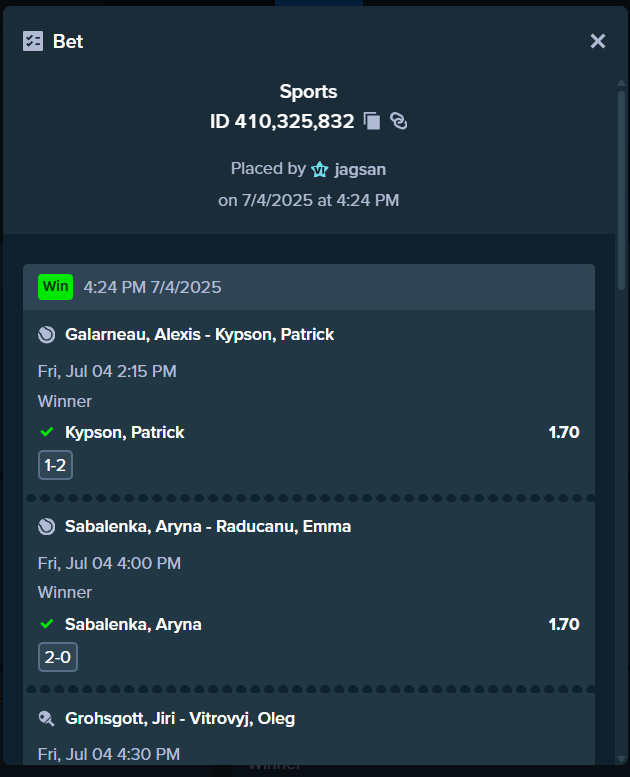The height and width of the screenshot is (777, 630).
Task: Click green checkmark next to Kypson, Patrick
Action: pos(47,432)
